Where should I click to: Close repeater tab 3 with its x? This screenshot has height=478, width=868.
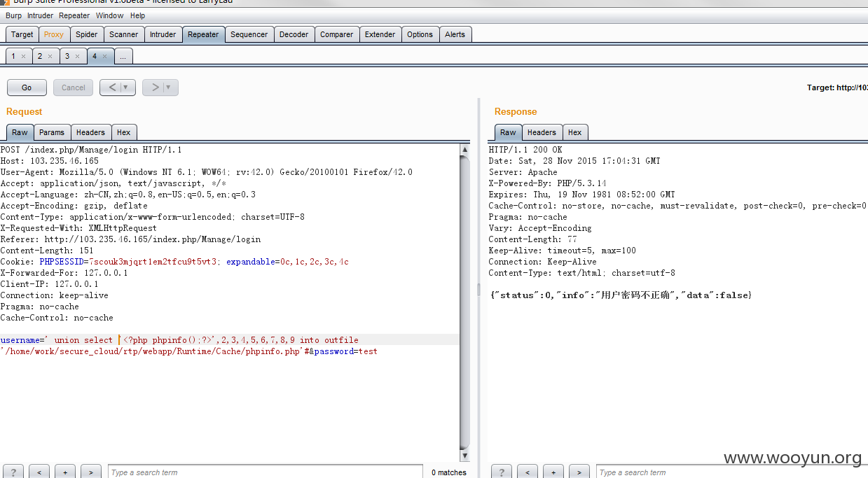pos(78,57)
